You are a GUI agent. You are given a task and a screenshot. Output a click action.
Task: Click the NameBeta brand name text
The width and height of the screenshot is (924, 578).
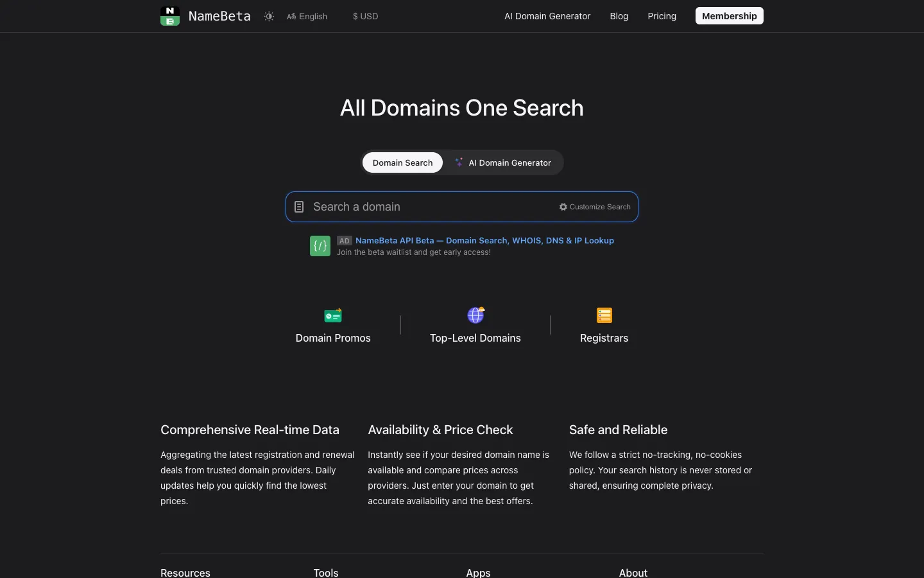pos(219,16)
